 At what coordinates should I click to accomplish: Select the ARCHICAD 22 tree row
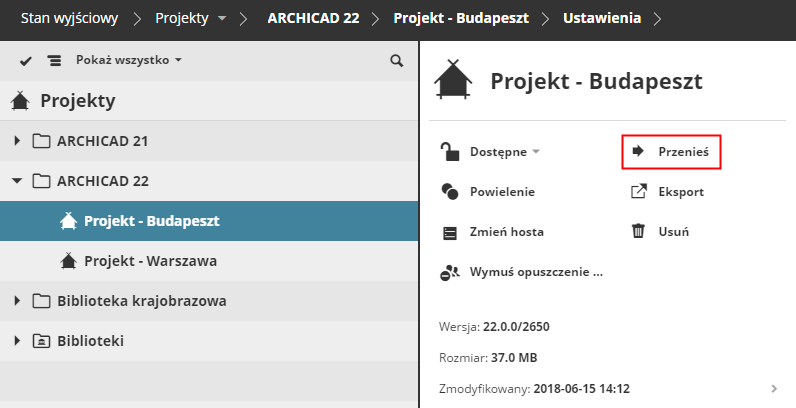click(209, 181)
